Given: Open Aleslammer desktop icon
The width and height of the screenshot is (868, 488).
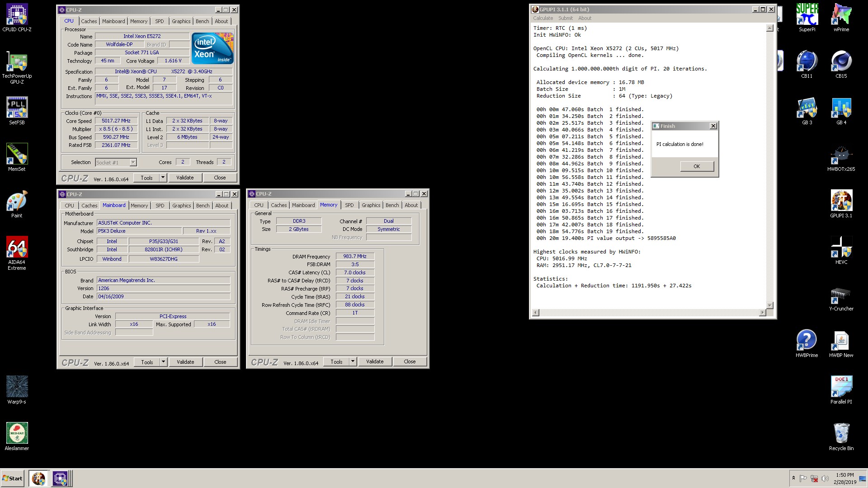Looking at the screenshot, I should [17, 436].
